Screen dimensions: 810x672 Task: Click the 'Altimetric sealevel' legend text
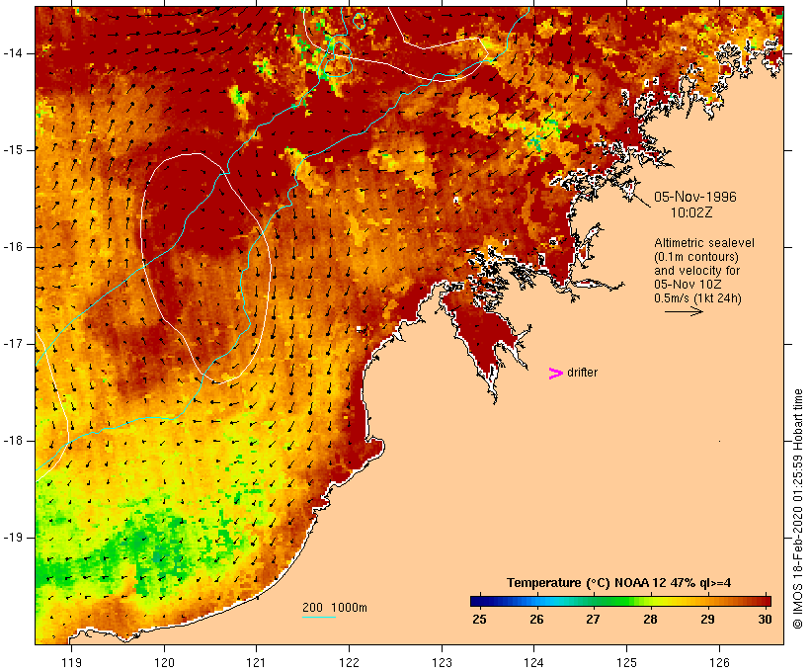pyautogui.click(x=704, y=243)
